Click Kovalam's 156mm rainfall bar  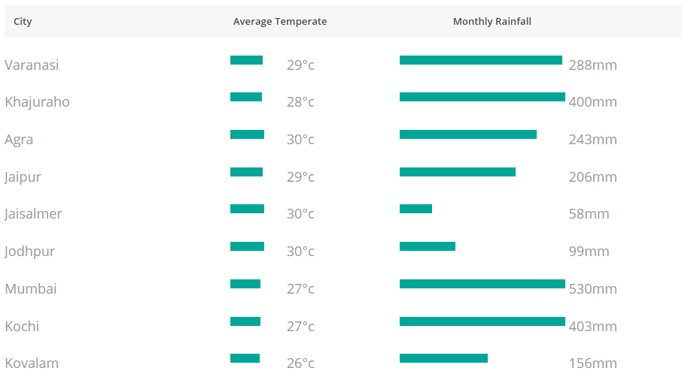444,358
